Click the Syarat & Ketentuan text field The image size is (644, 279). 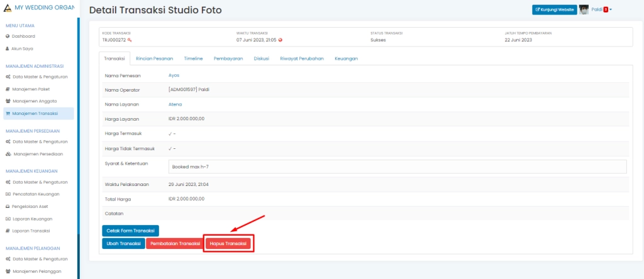click(397, 167)
